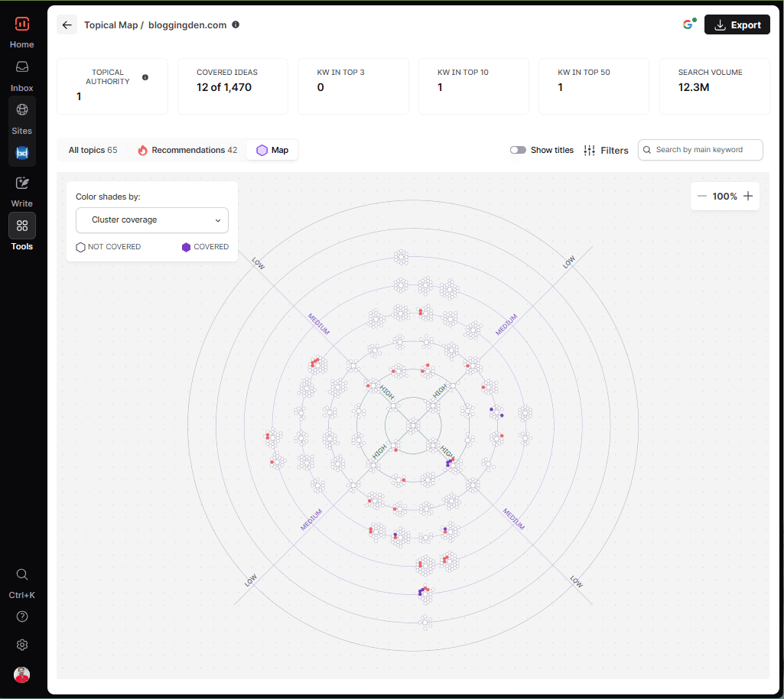Open the Sites globe icon
This screenshot has width=784, height=699.
tap(22, 109)
